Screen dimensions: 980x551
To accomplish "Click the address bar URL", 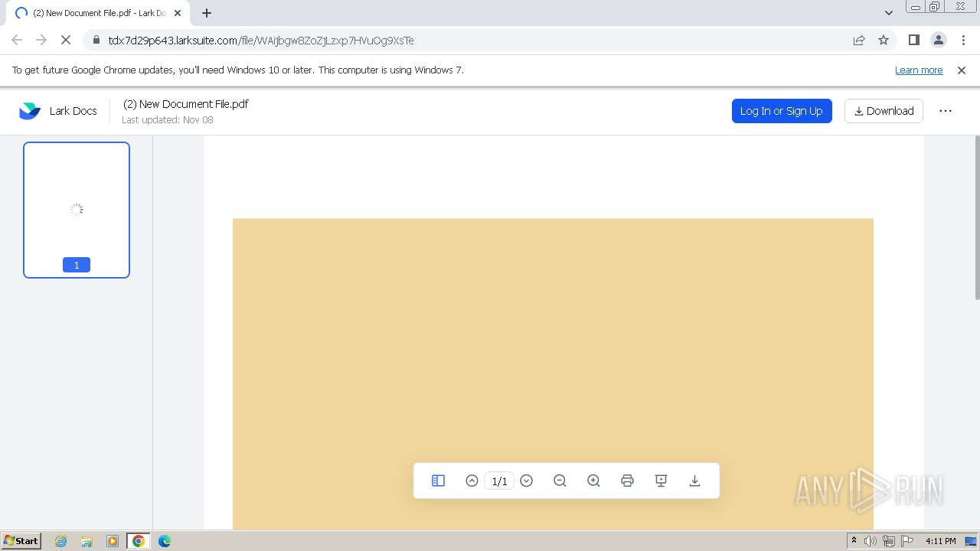I will (261, 41).
